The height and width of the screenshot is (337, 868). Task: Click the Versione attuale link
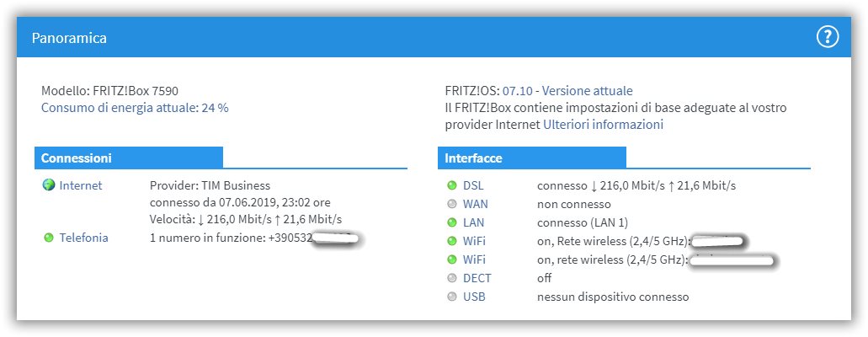click(x=588, y=91)
